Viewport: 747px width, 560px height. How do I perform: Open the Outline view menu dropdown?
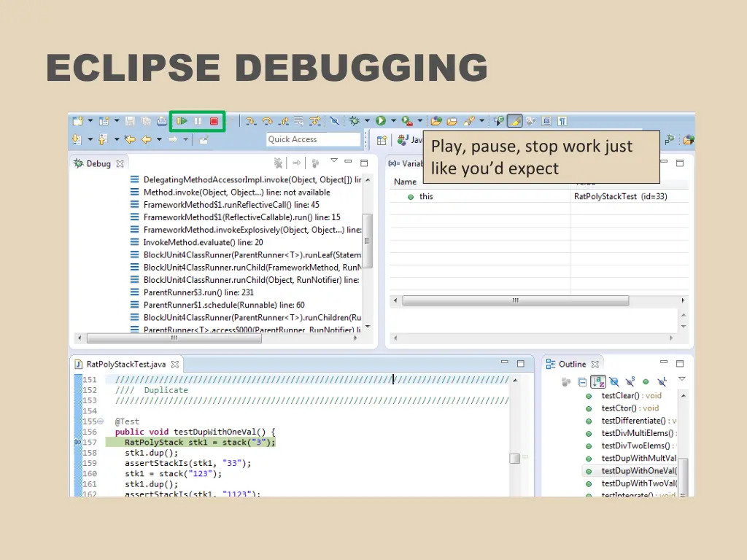(x=681, y=379)
